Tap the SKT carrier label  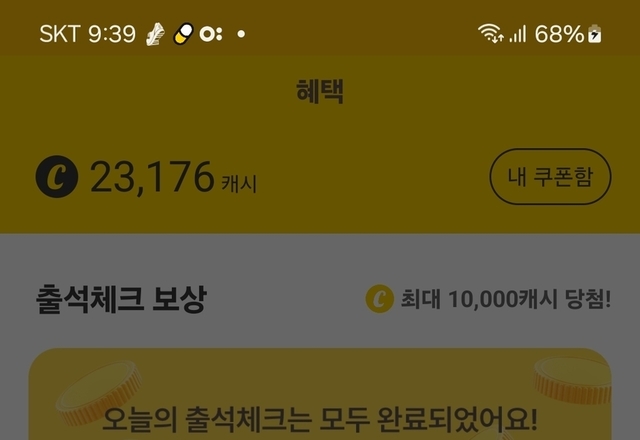(x=60, y=33)
